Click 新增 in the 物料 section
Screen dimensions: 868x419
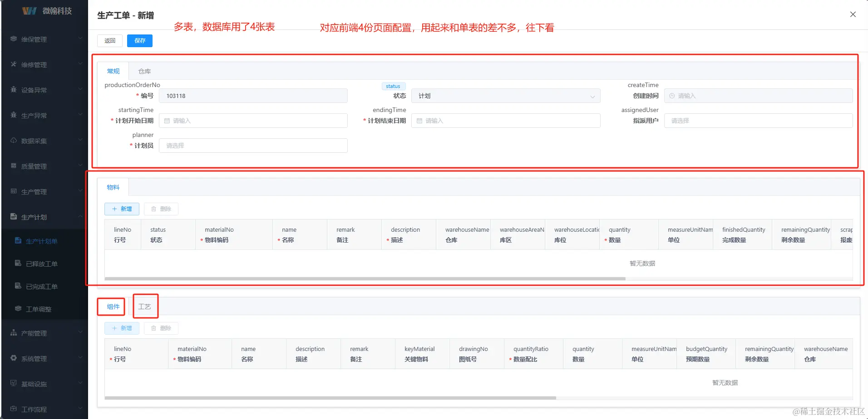pos(122,209)
